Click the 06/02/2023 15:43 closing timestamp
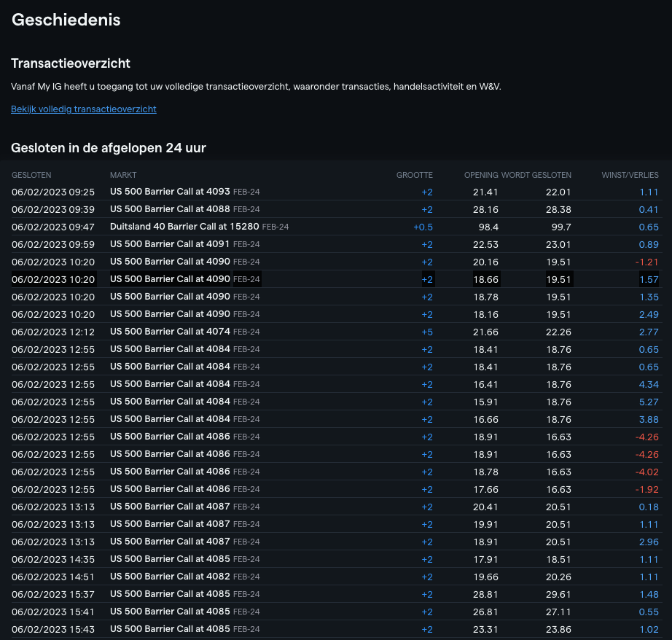Screen dimensions: 672x640 pyautogui.click(x=53, y=629)
